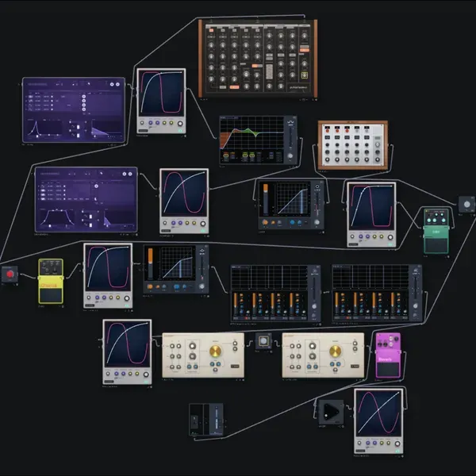Click the envelope graph in top purple synth

click(44, 129)
